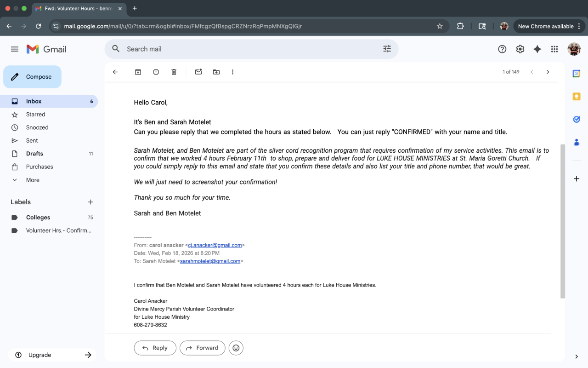The image size is (588, 368).
Task: Mark the email as unread
Action: coord(198,72)
